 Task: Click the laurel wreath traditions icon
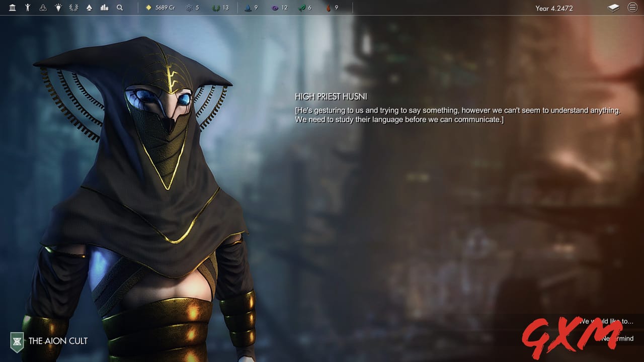[73, 8]
